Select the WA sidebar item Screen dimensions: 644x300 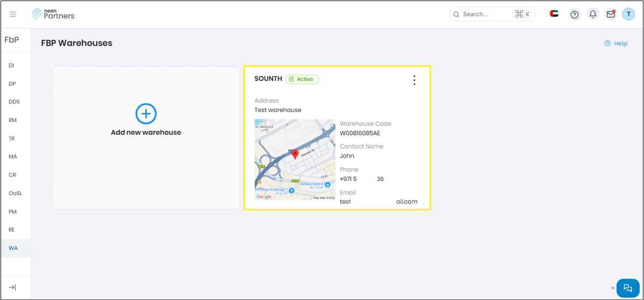(13, 248)
